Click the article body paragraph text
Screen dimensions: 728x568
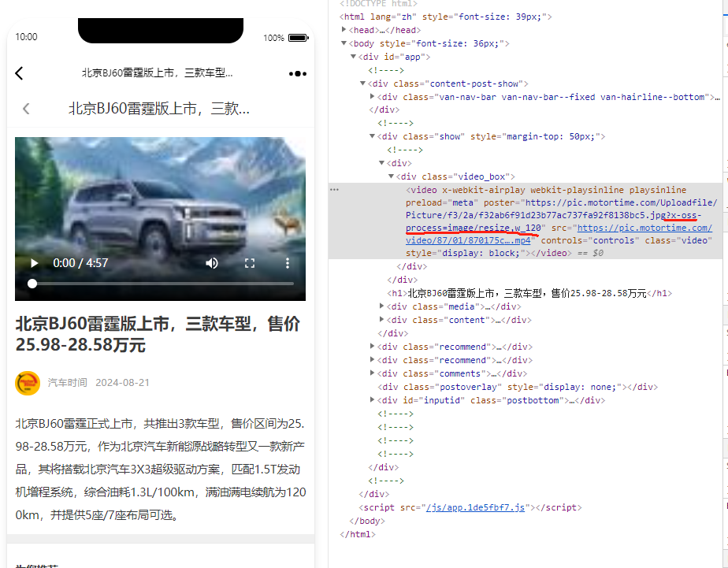[x=161, y=470]
